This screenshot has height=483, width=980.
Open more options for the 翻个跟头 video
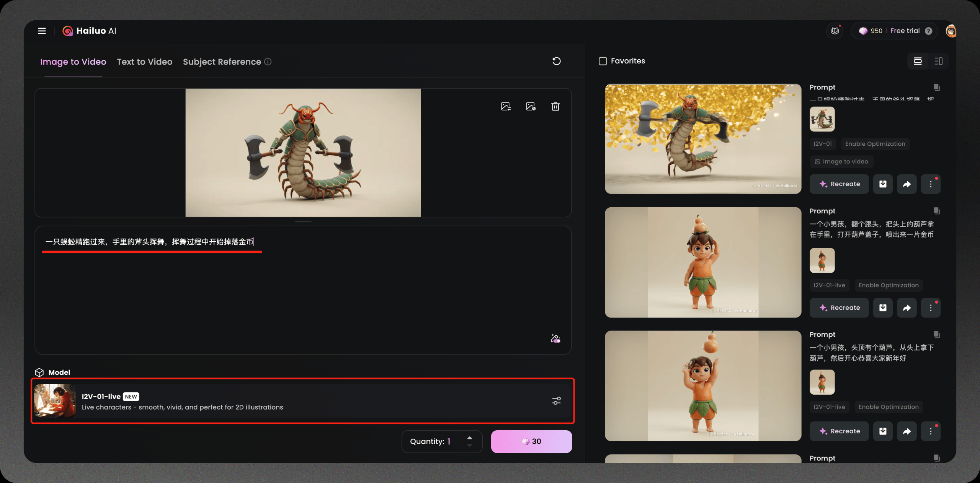(x=931, y=308)
